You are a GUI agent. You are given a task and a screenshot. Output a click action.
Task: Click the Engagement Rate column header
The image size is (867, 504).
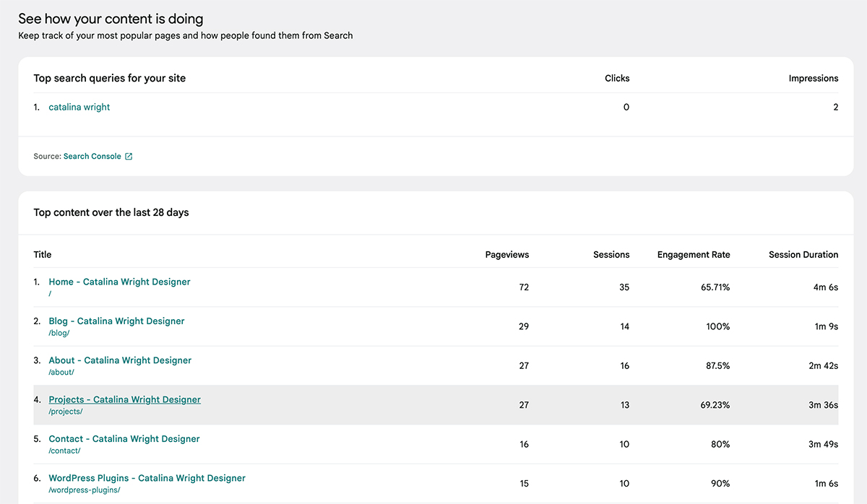(x=694, y=255)
